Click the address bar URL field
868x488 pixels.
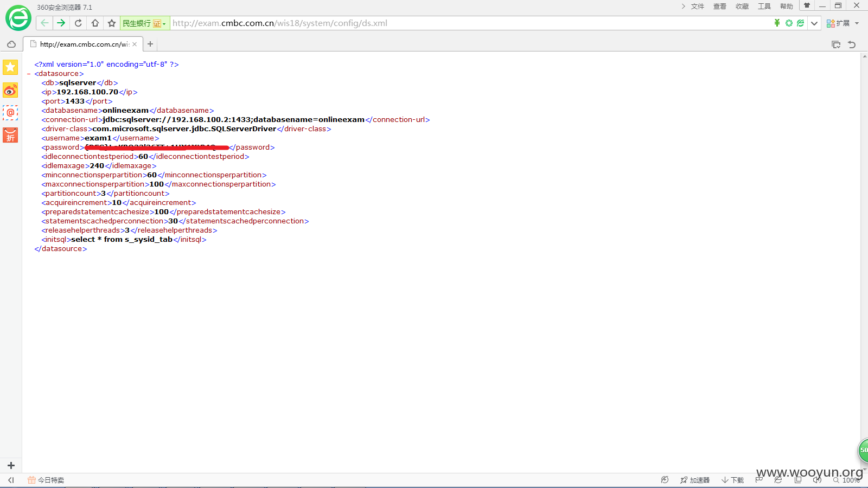click(x=469, y=23)
